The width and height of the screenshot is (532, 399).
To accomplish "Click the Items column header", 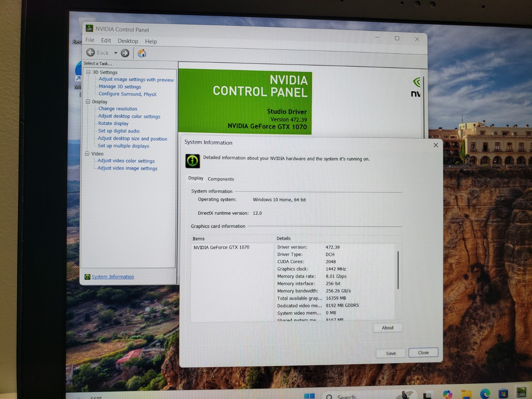I will coord(199,239).
